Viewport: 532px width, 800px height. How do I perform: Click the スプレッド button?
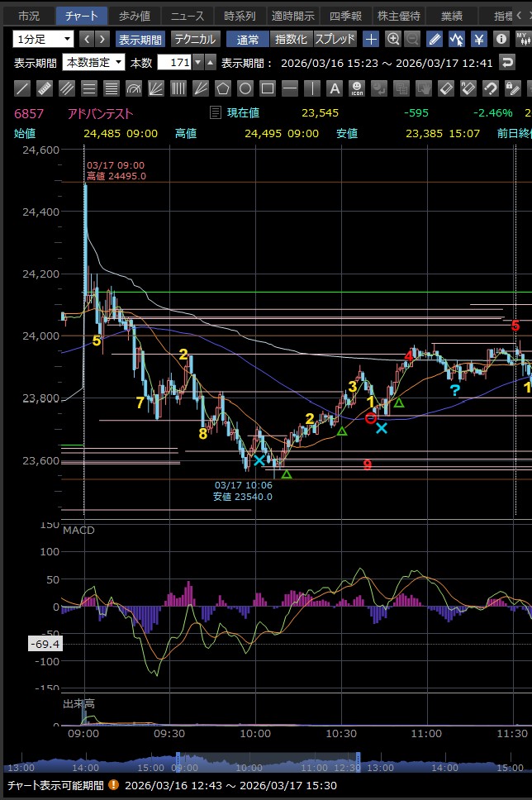click(x=335, y=39)
